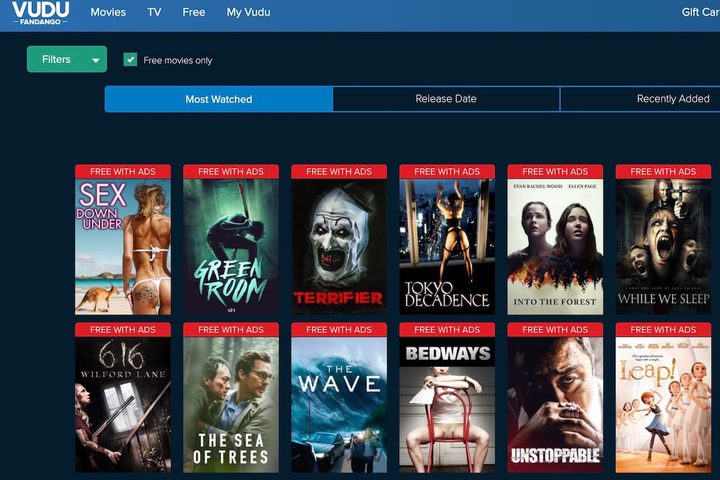The height and width of the screenshot is (480, 720).
Task: Uncheck the Free movies only checkbox
Action: 130,60
